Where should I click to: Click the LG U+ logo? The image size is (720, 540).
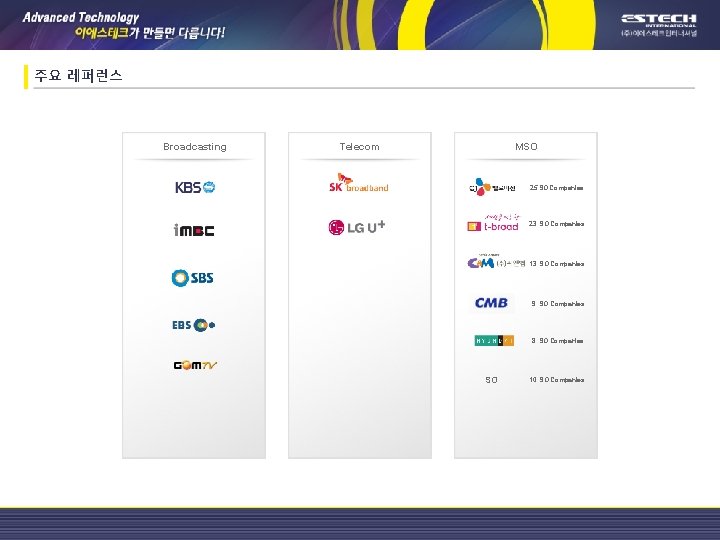pyautogui.click(x=357, y=227)
